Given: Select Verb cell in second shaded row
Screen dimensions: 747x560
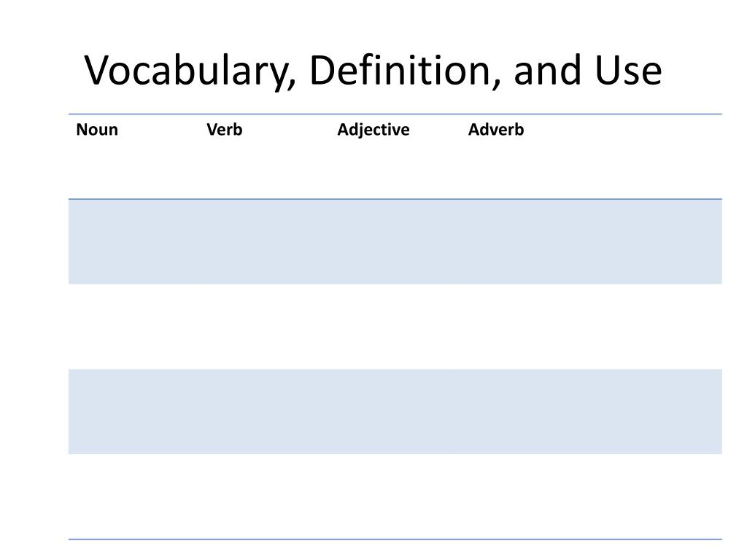Looking at the screenshot, I should pos(264,411).
